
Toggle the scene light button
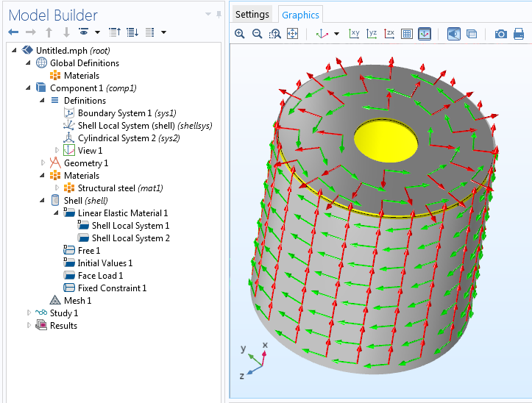click(454, 34)
